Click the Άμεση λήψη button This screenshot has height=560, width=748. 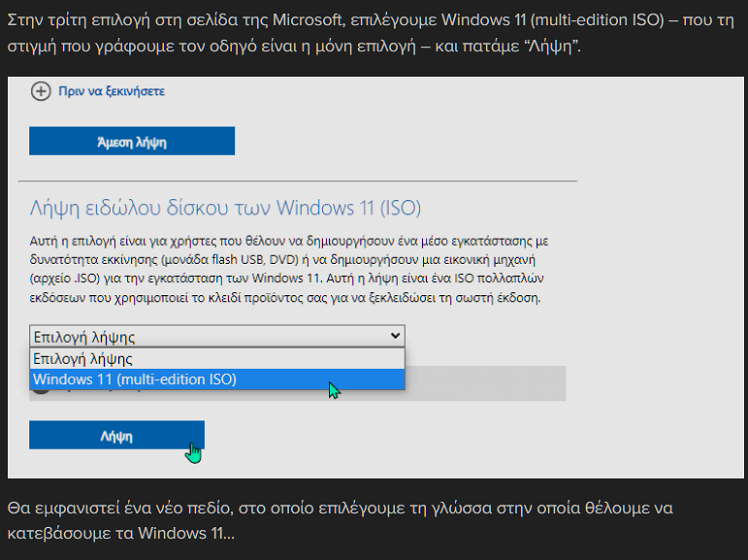click(x=132, y=141)
